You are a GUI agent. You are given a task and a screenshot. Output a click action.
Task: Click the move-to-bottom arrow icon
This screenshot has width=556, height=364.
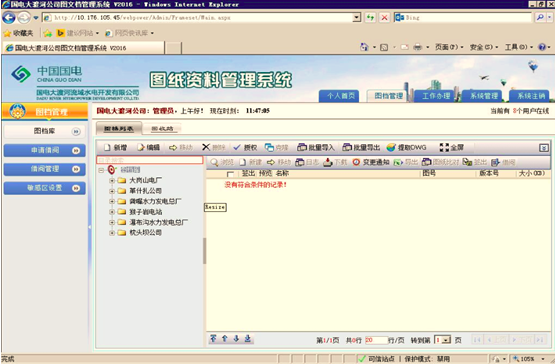click(x=248, y=338)
